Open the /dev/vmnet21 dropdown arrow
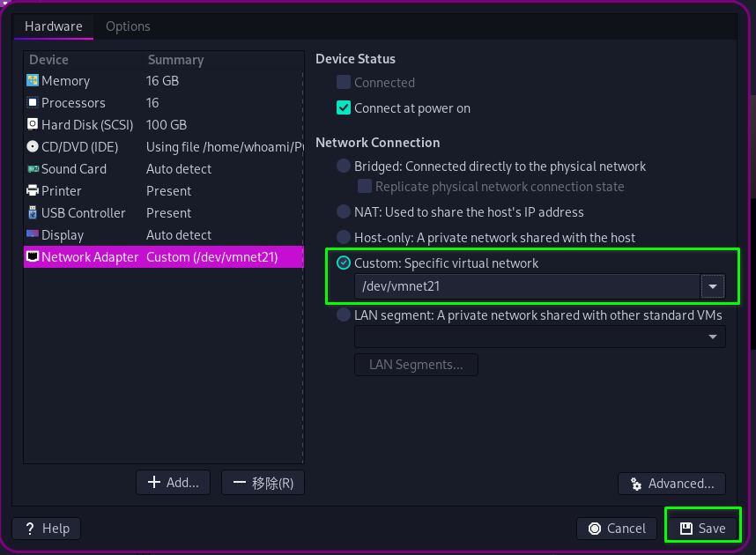 tap(712, 286)
